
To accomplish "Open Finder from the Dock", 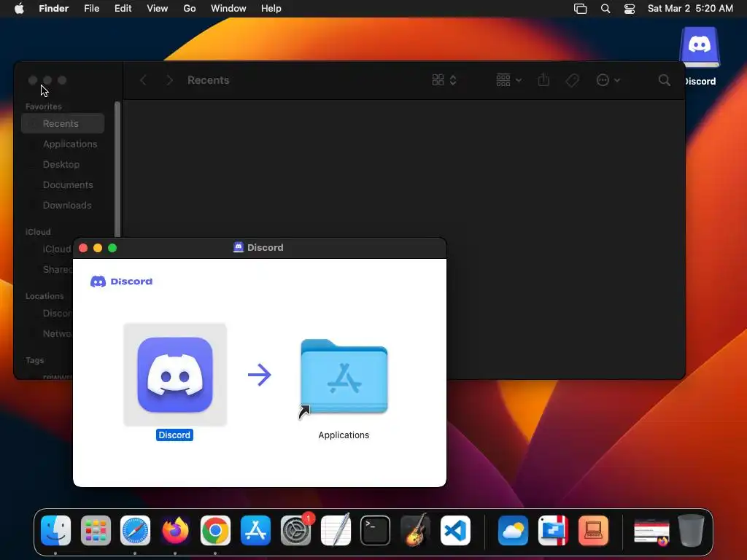I will (55, 531).
